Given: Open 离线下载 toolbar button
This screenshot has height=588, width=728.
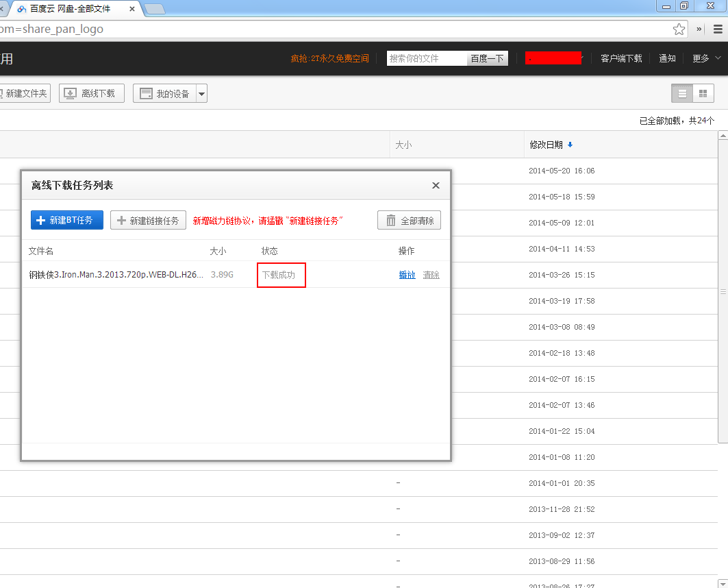Looking at the screenshot, I should (x=92, y=93).
